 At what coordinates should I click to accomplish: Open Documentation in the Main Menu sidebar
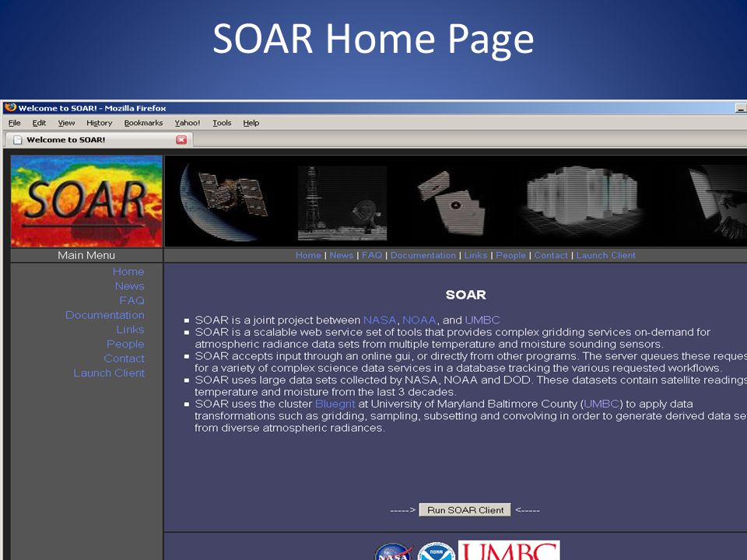click(x=105, y=315)
